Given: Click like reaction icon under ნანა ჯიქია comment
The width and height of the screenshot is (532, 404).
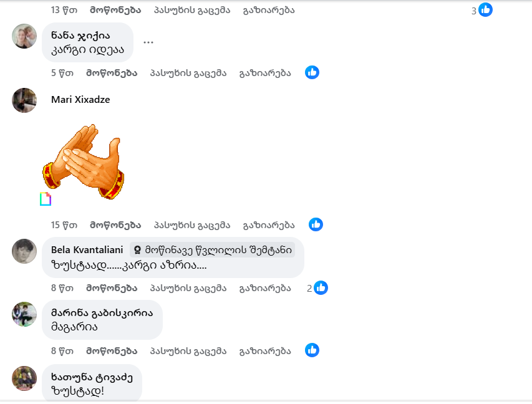Looking at the screenshot, I should [312, 72].
